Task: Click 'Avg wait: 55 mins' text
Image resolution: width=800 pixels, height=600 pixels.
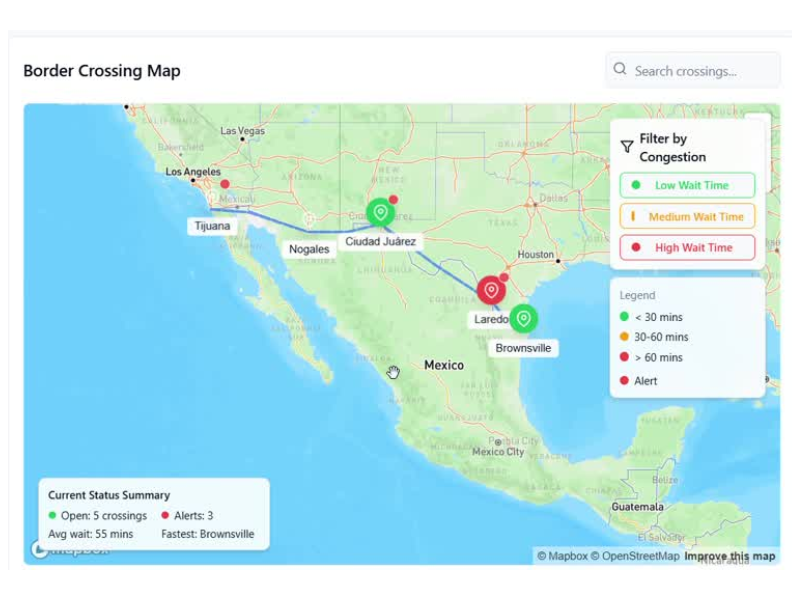Action: click(91, 534)
